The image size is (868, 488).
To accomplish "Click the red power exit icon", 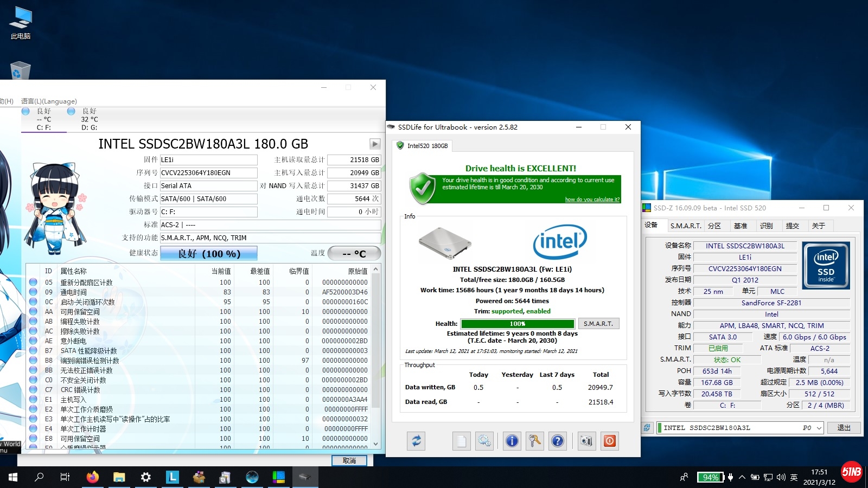I will coord(609,441).
